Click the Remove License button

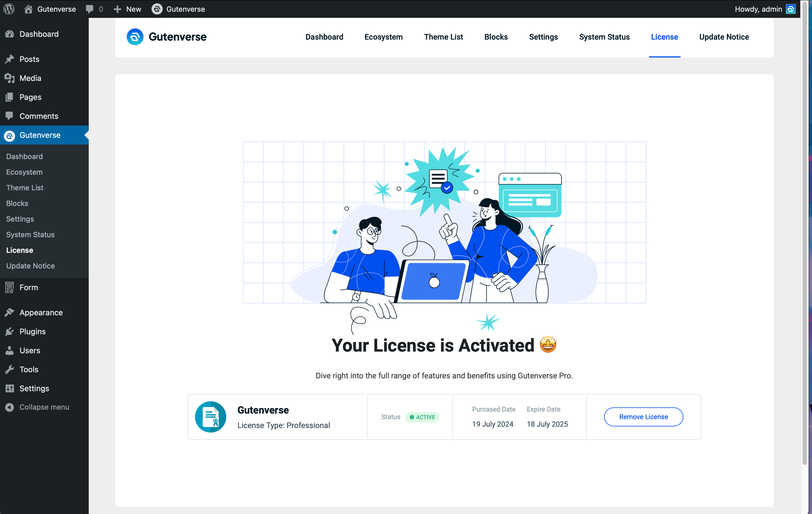pos(643,417)
